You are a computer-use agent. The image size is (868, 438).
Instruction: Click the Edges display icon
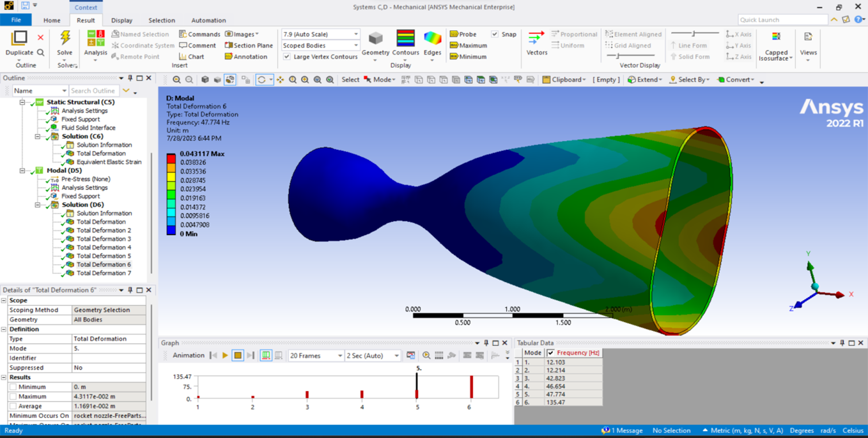click(432, 38)
